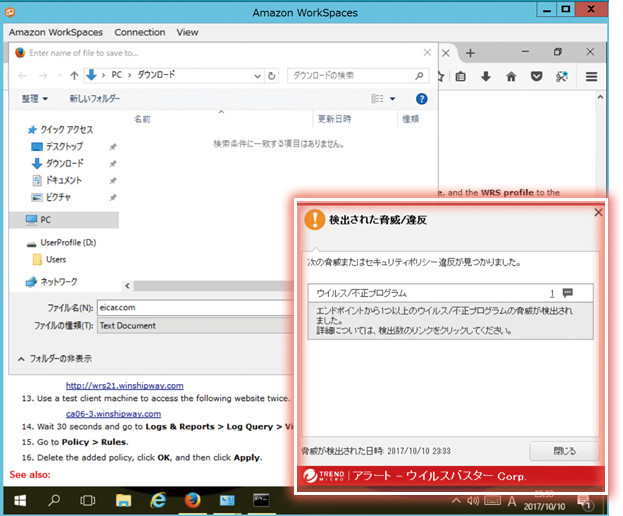Viewport: 623px width, 516px height.
Task: Sort by 更新日時 column header
Action: click(334, 119)
